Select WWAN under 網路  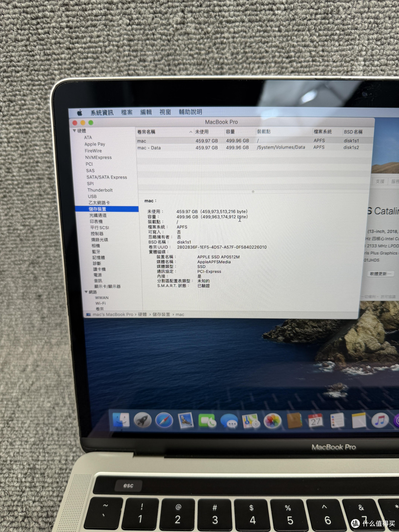coord(102,298)
